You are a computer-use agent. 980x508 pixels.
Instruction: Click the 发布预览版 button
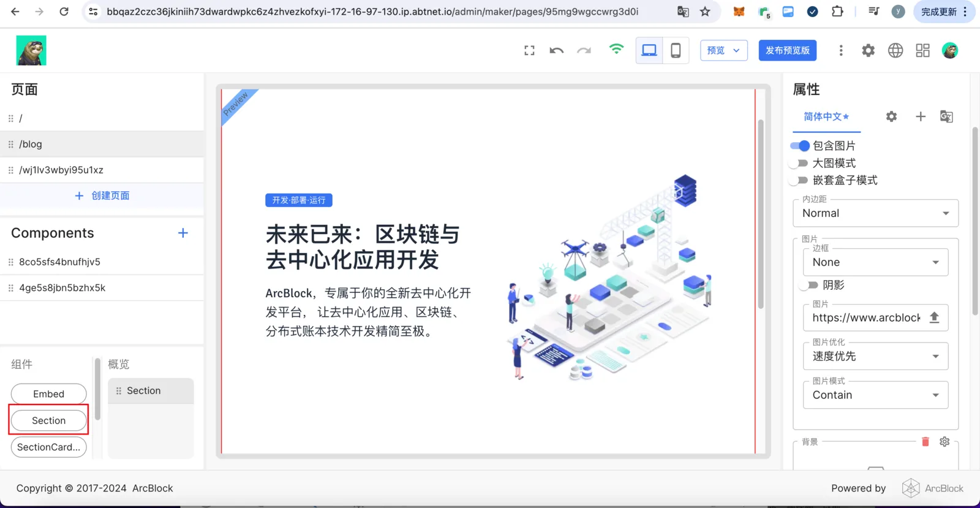(788, 50)
